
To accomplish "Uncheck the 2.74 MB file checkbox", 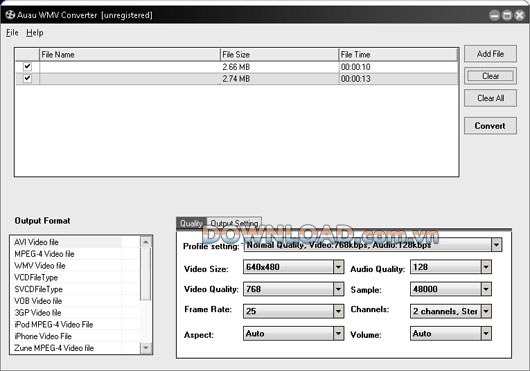I will click(27, 78).
